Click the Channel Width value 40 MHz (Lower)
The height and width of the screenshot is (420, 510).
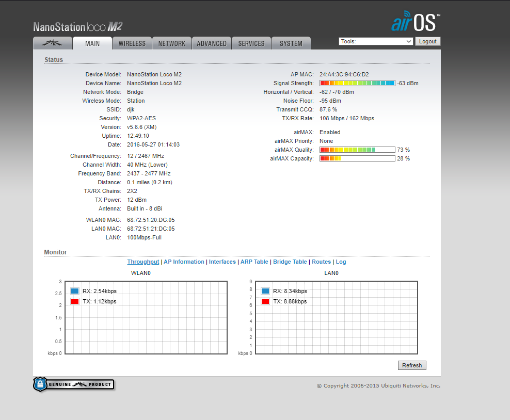147,165
